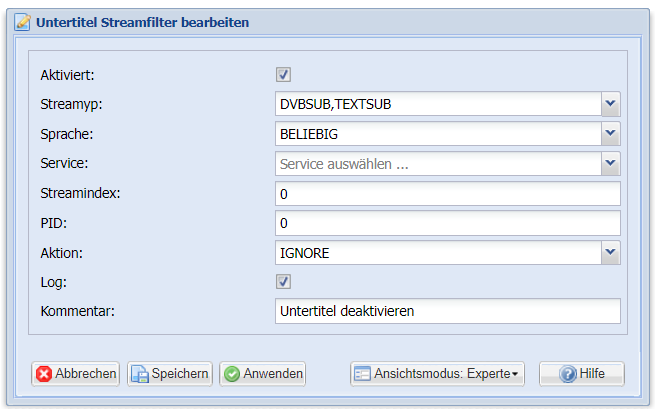Click the green checkmark Anwenden icon
This screenshot has height=411, width=655.
(x=232, y=374)
